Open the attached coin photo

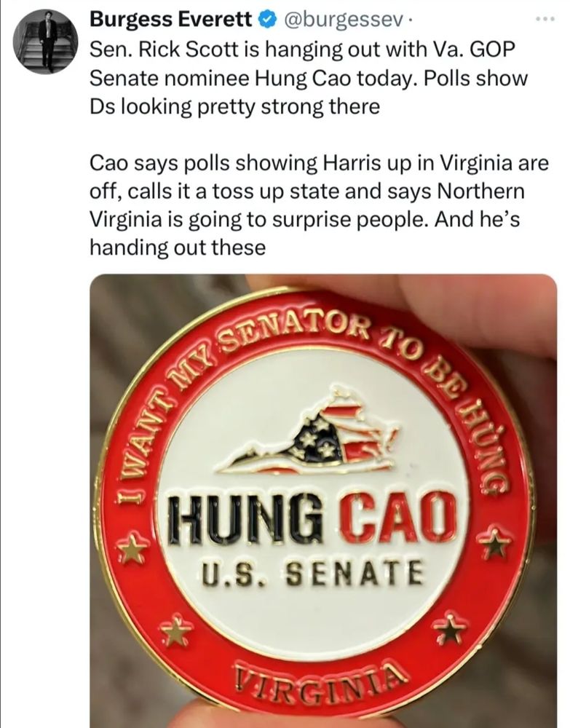click(x=323, y=501)
